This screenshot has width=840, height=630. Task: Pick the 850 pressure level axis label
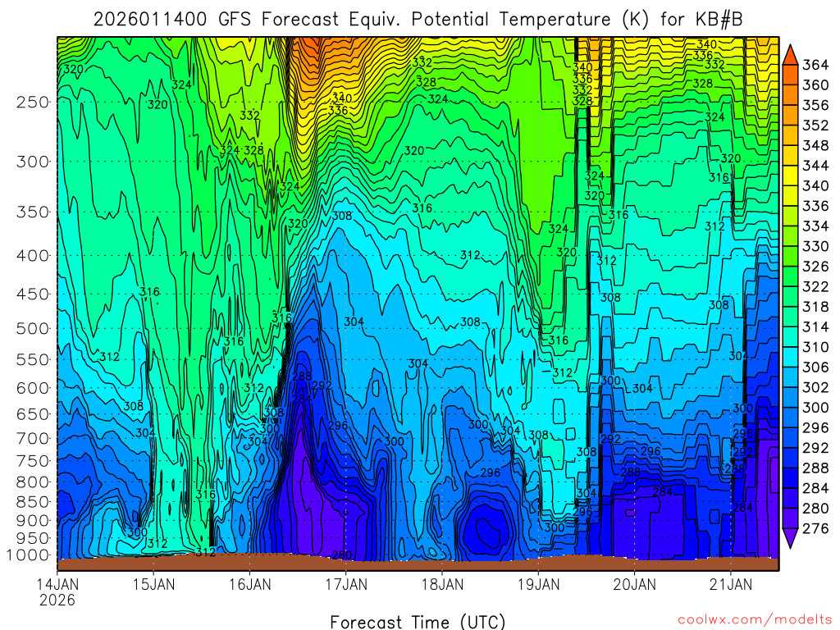point(33,502)
